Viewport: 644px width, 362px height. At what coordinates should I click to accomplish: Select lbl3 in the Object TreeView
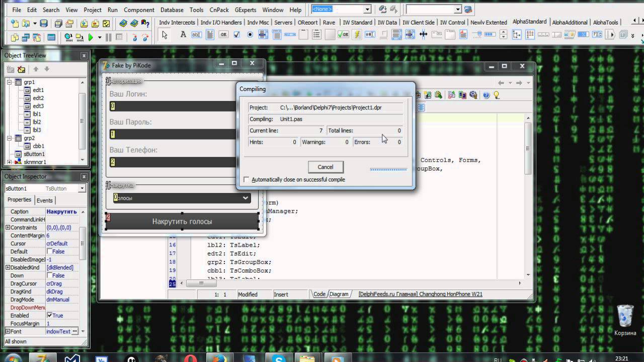click(37, 130)
